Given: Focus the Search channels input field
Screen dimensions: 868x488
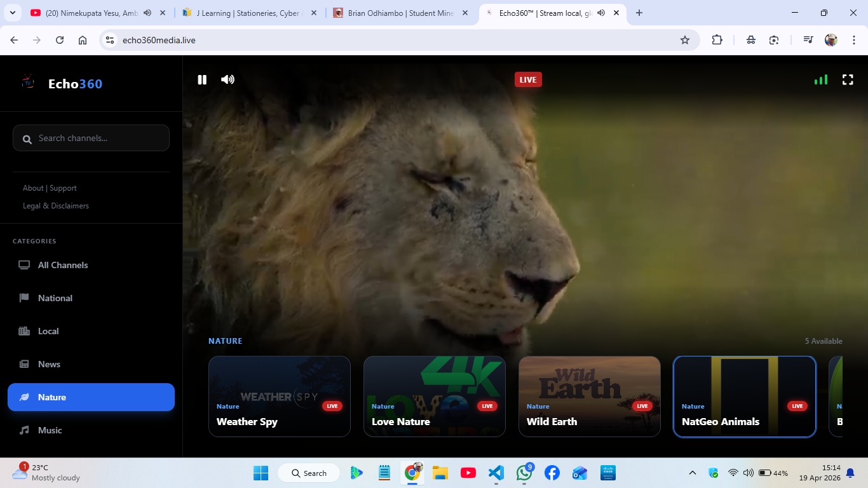Looking at the screenshot, I should pyautogui.click(x=91, y=138).
